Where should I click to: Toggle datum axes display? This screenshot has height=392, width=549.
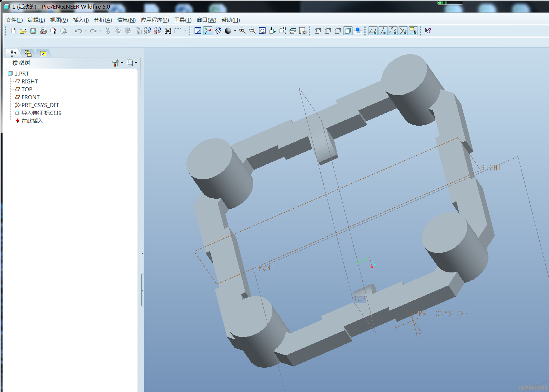coord(383,31)
